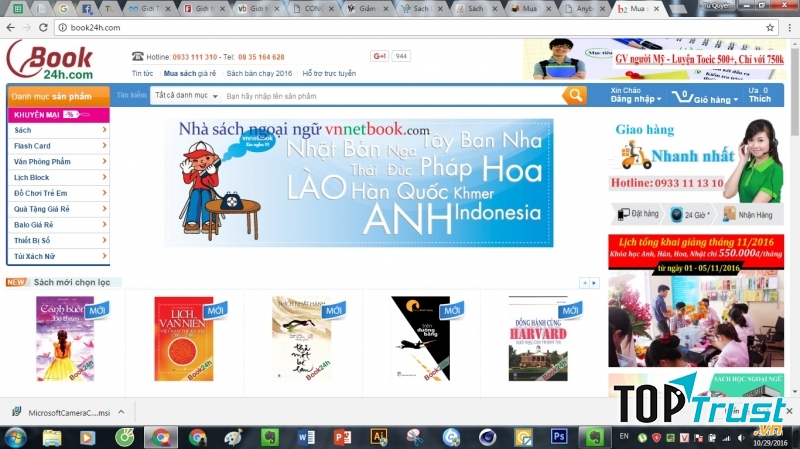This screenshot has width=800, height=449.
Task: Open Windows Explorer folder in taskbar
Action: point(52,438)
